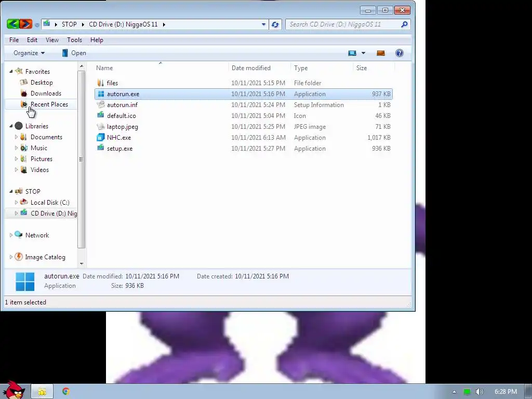This screenshot has width=532, height=399.
Task: Open the views options dropdown arrow
Action: 363,53
